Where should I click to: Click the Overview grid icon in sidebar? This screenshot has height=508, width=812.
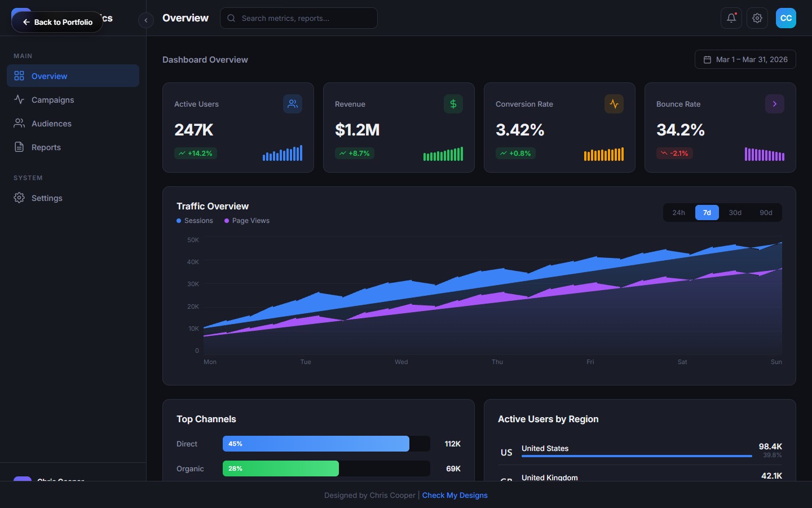click(19, 76)
